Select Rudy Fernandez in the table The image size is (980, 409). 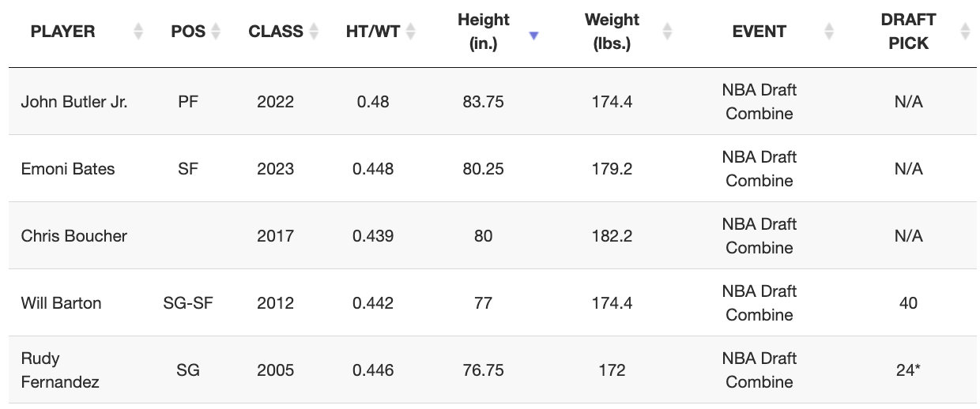[60, 370]
